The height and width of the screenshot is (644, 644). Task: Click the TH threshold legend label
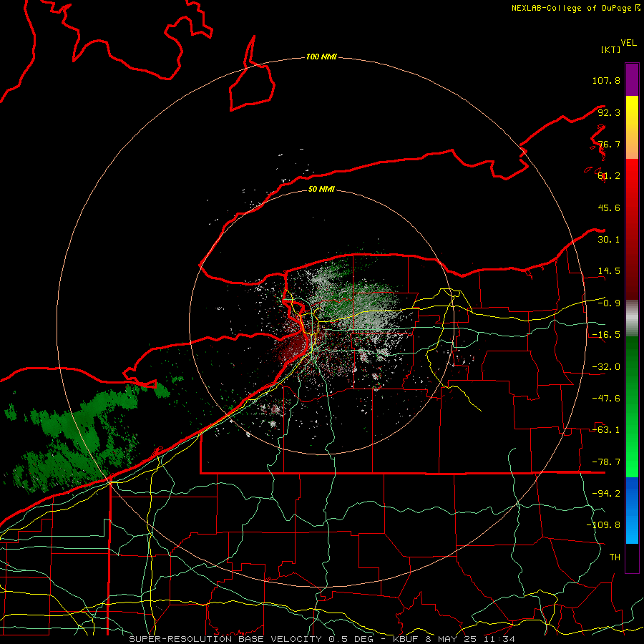tap(615, 557)
